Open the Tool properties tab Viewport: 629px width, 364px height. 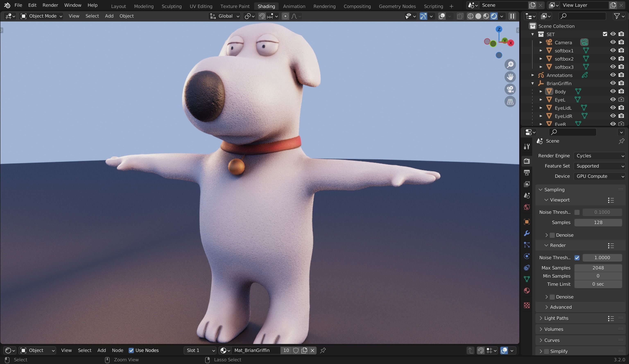[x=527, y=147]
